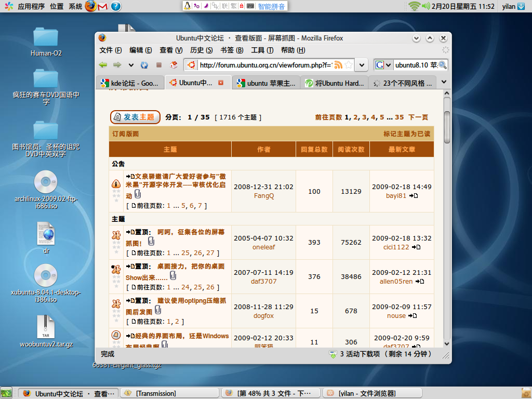Viewport: 532px width, 399px height.
Task: View latest post icon next to bayi81
Action: [414, 196]
